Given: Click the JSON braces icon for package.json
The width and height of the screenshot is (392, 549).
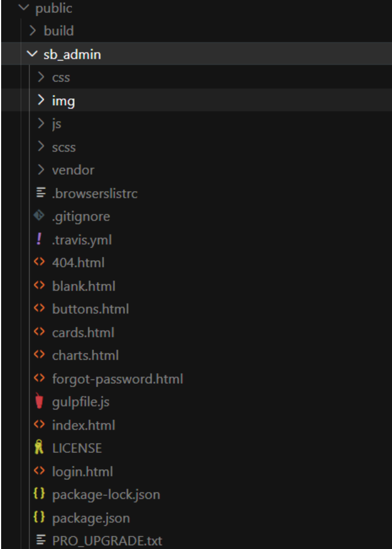Looking at the screenshot, I should tap(39, 518).
